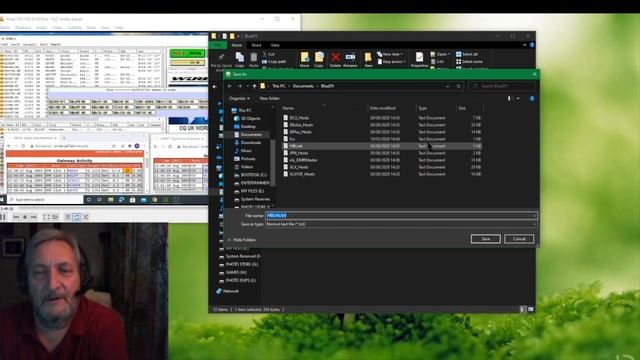Select This PC breadcrumb in address bar
Image resolution: width=640 pixels, height=360 pixels.
279,86
